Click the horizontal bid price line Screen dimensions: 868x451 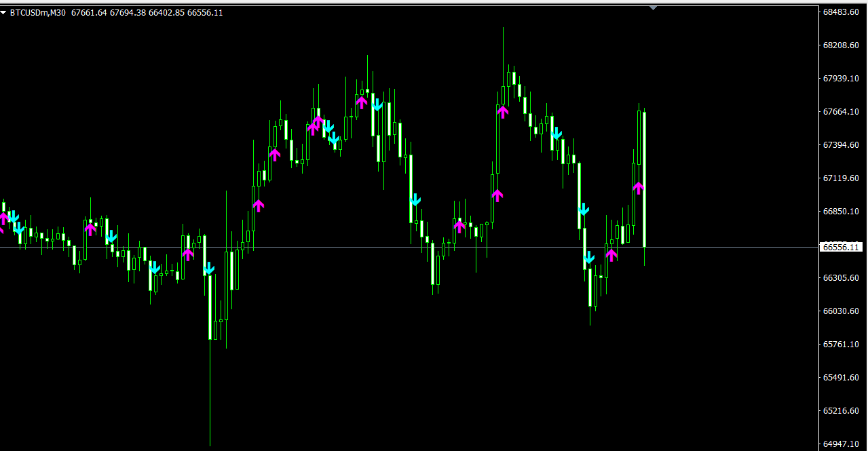pos(407,248)
